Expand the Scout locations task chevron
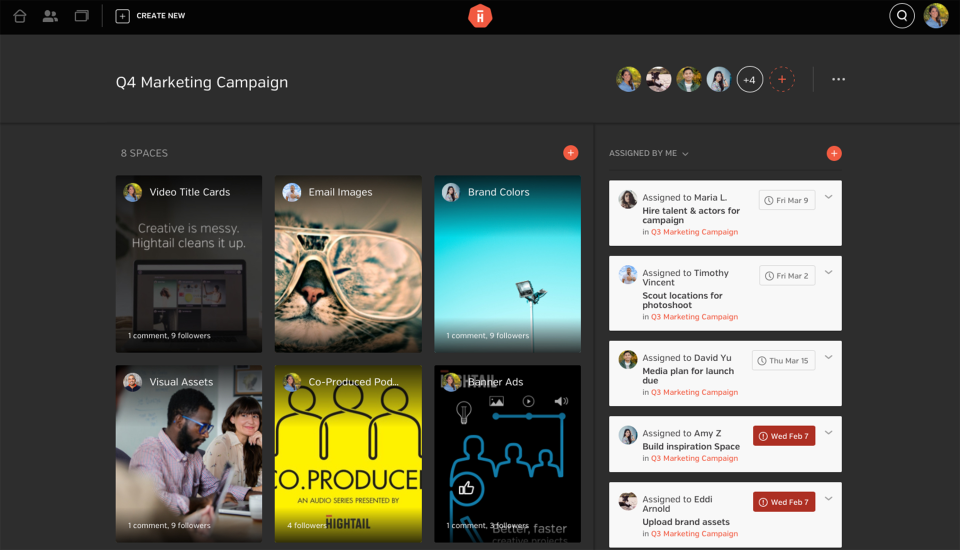Screen dimensions: 960x550 tap(828, 273)
